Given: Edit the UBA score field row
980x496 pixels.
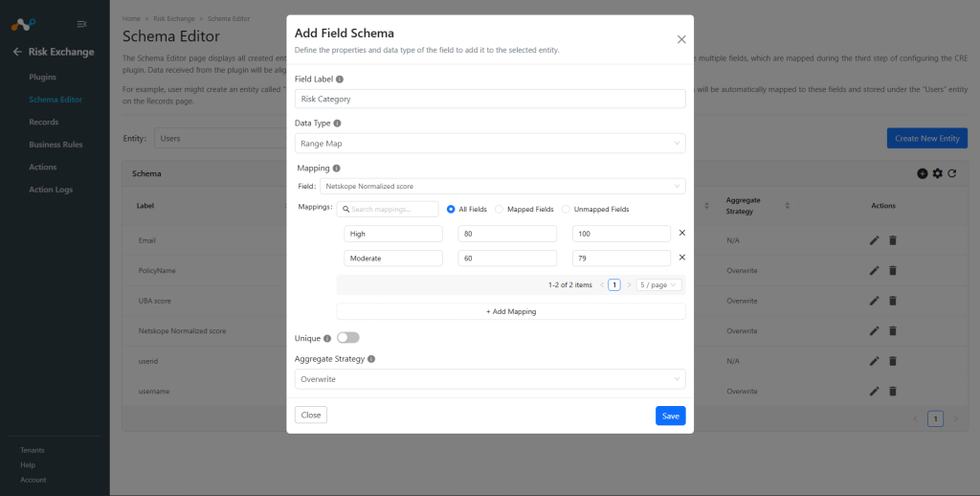Looking at the screenshot, I should [x=875, y=301].
